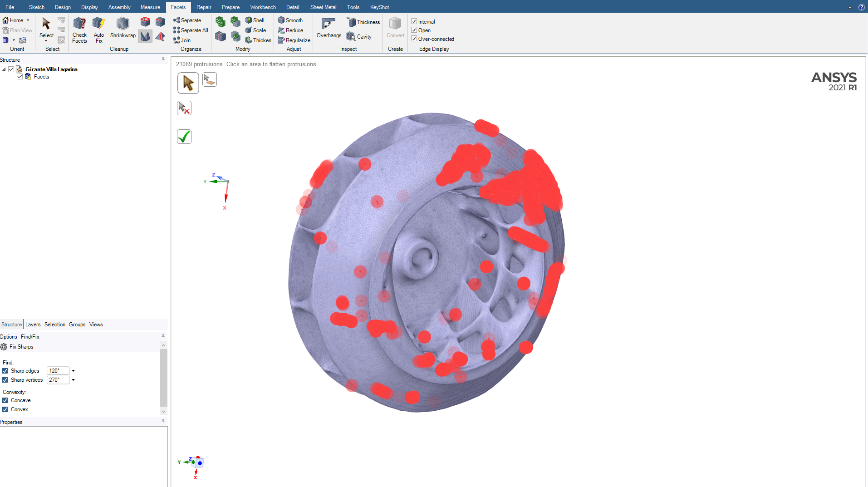Collapse the ribbon with the top-right arrow

tap(850, 7)
